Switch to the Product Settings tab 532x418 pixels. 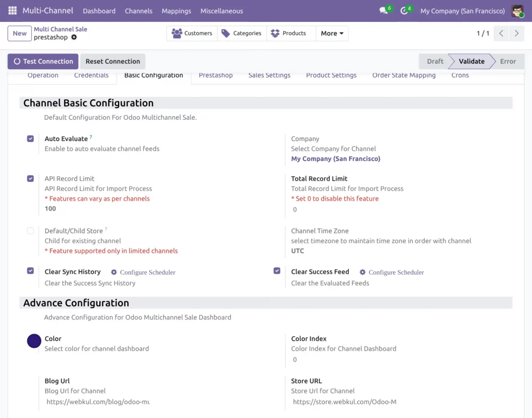pyautogui.click(x=331, y=75)
